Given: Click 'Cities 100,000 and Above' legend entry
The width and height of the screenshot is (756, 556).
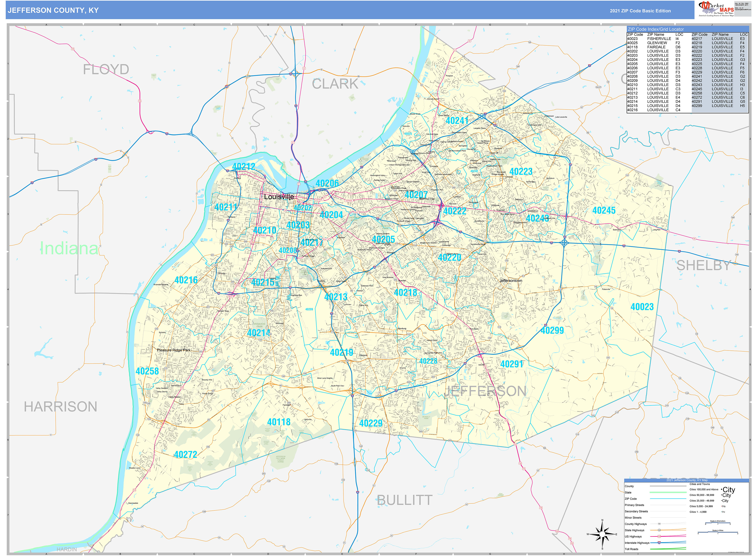Looking at the screenshot, I should (704, 489).
